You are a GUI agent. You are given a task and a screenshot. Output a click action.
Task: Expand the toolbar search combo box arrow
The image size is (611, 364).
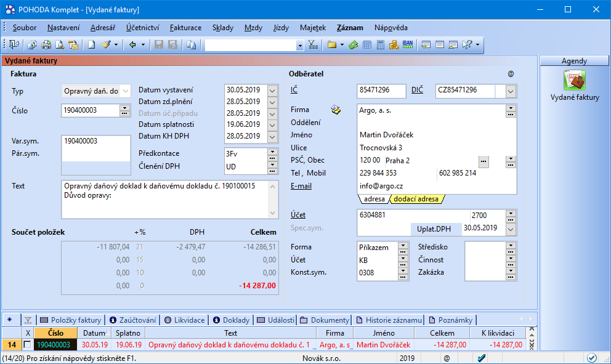(300, 46)
